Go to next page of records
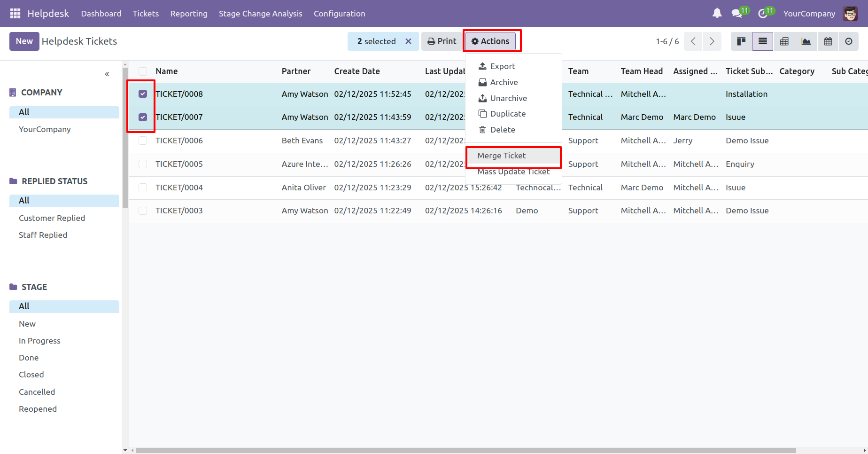The width and height of the screenshot is (868, 454). click(712, 41)
